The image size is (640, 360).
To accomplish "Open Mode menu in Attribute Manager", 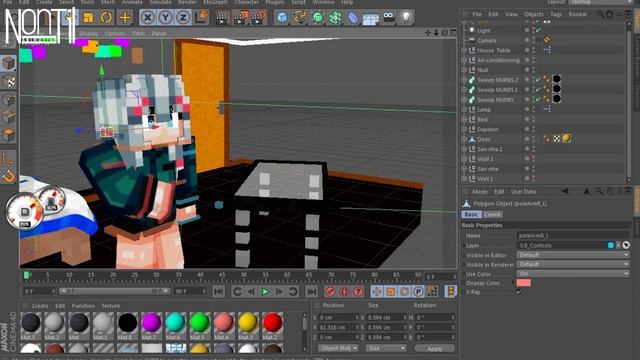I will (480, 191).
